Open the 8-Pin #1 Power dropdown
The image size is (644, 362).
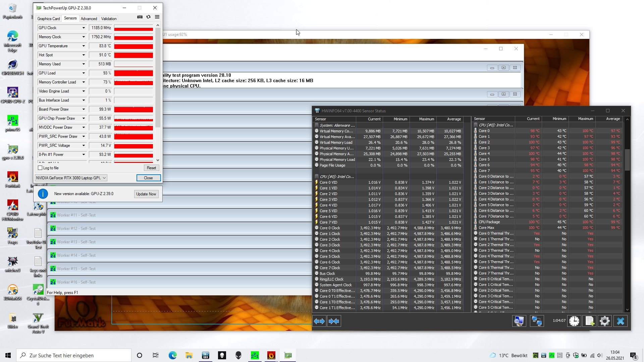84,155
